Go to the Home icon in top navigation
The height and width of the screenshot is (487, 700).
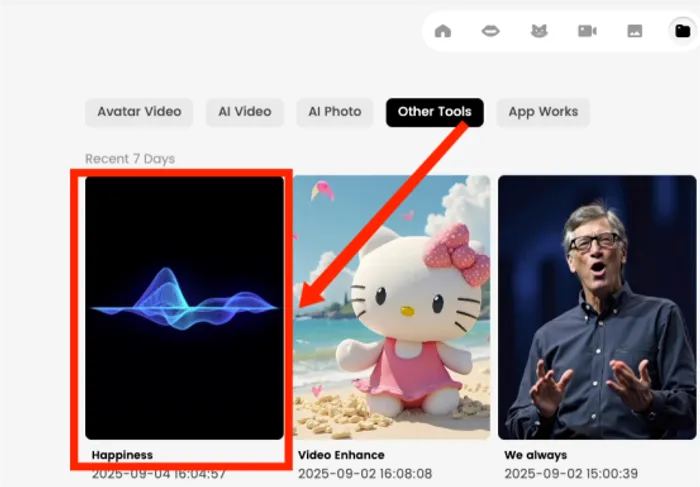(443, 31)
